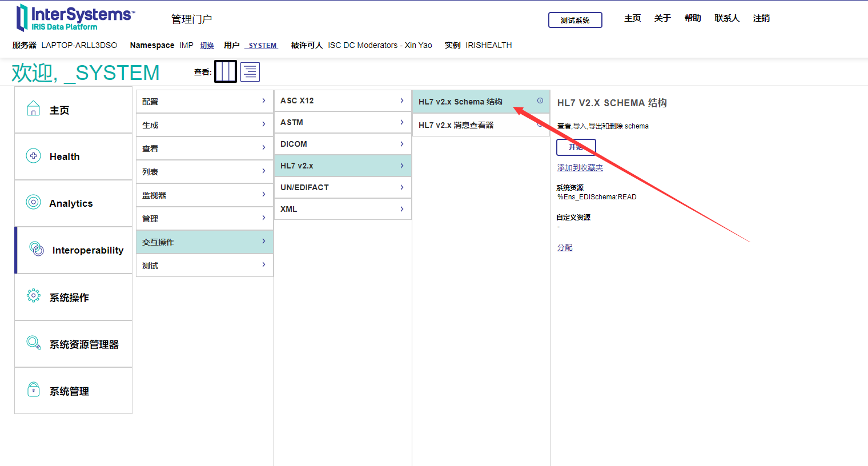This screenshot has width=868, height=466.
Task: Click 添加到收藏夹 link
Action: coord(580,167)
